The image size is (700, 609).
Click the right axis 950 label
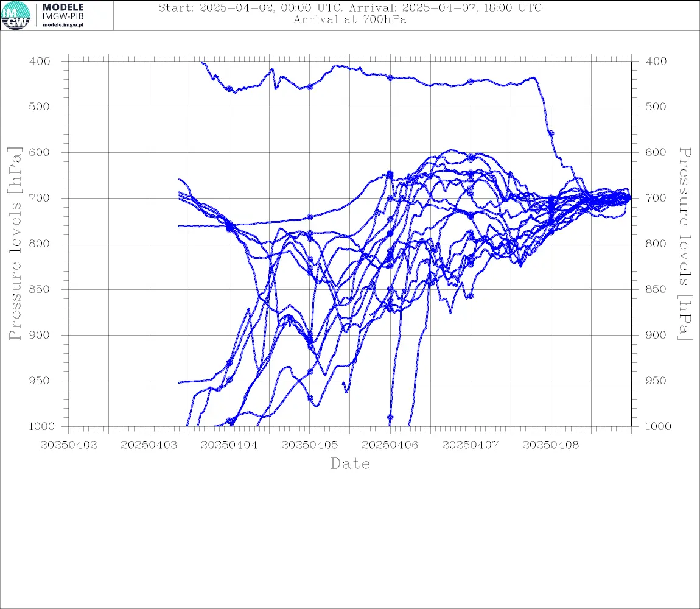(656, 381)
